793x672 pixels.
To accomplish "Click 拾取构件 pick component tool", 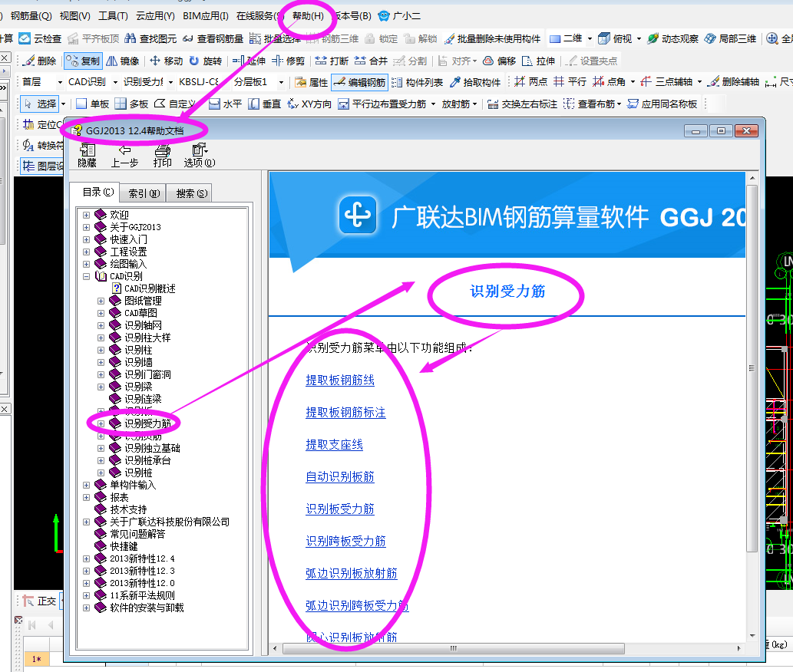I will [475, 82].
